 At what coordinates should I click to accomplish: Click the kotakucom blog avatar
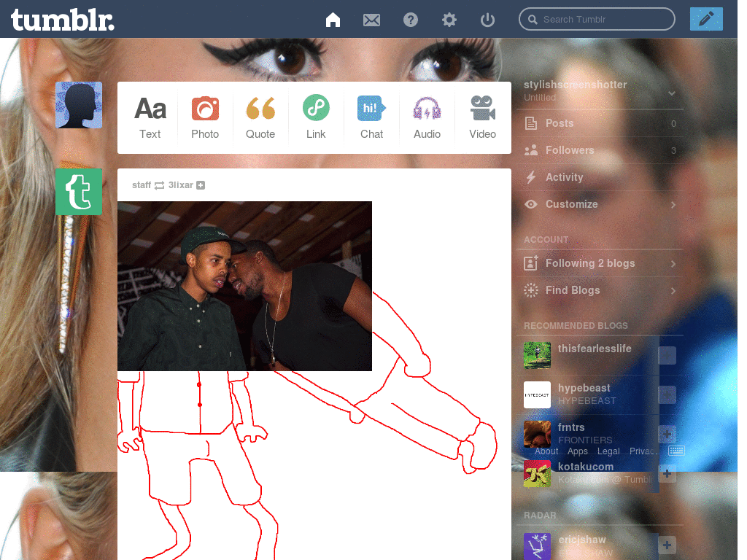pyautogui.click(x=537, y=473)
